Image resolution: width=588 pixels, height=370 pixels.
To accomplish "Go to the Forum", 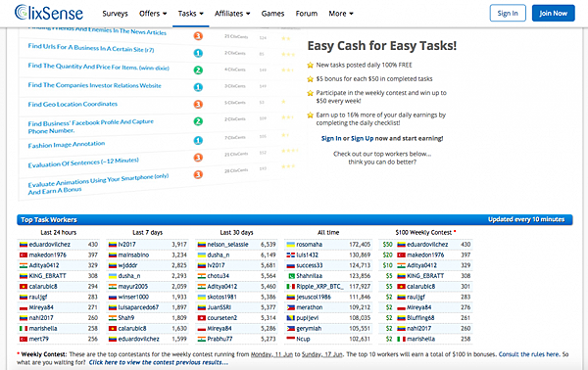I will point(307,14).
